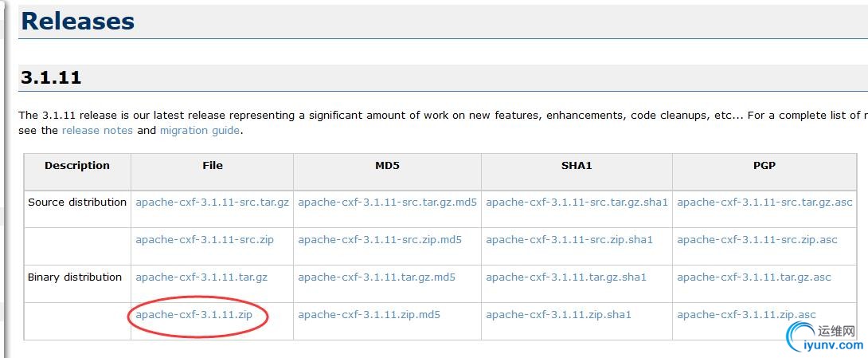Open apache-cxf-3.1.11-src.tar.gz.asc signature

click(x=764, y=203)
